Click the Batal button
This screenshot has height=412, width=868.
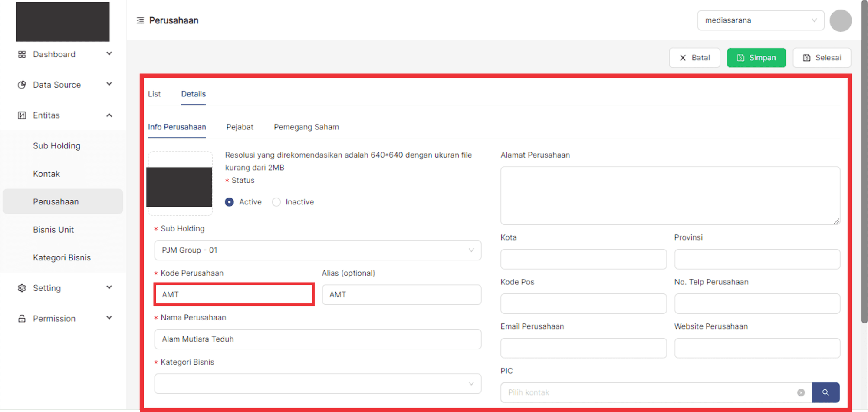point(694,58)
